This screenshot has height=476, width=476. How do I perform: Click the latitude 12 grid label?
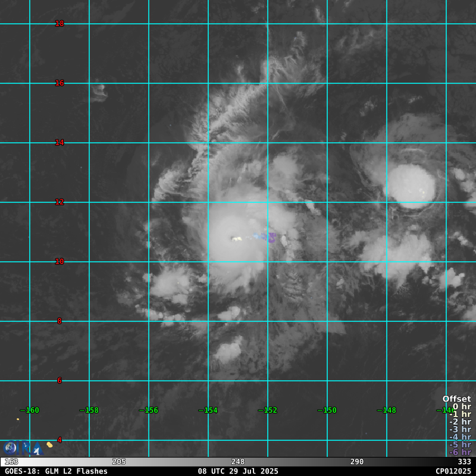pyautogui.click(x=59, y=202)
